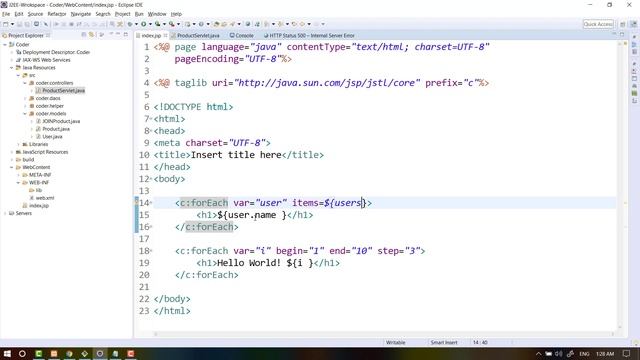The width and height of the screenshot is (640, 360).
Task: Maximize the Project Explorer panel
Action: pyautogui.click(x=126, y=35)
